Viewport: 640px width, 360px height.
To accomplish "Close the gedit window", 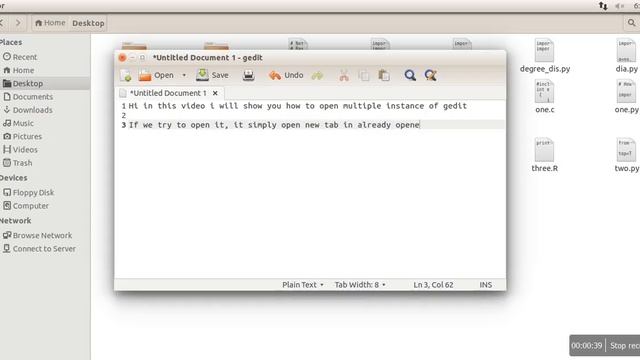I will pyautogui.click(x=122, y=58).
